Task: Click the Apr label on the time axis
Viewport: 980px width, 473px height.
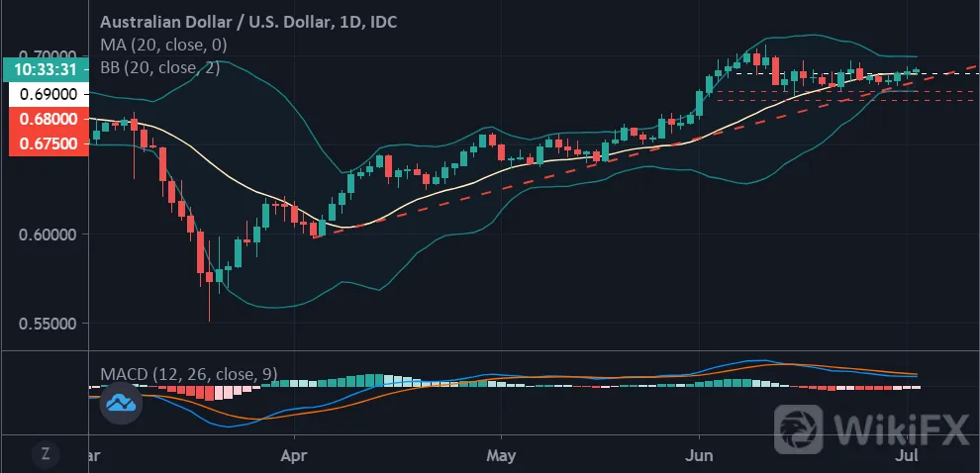Action: [294, 455]
